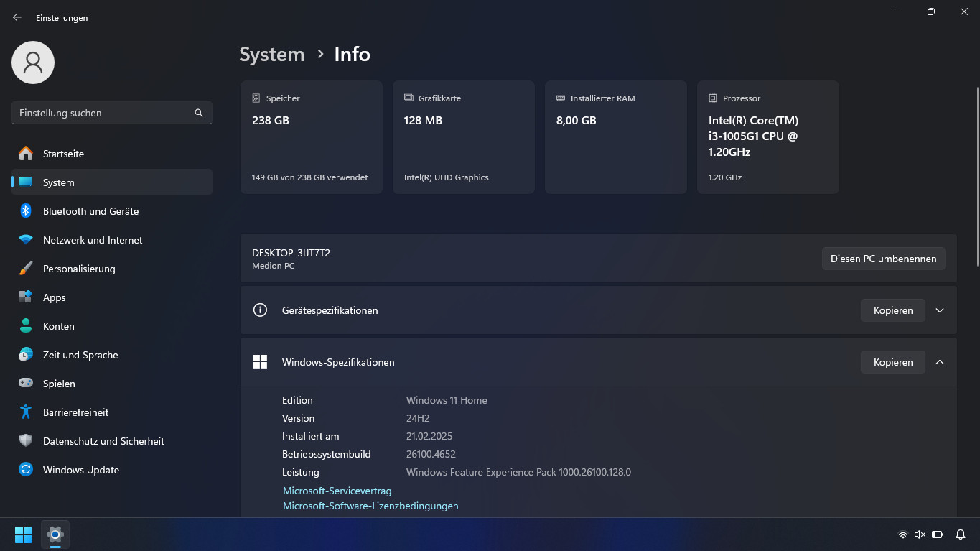This screenshot has width=980, height=551.
Task: Click the Prozessor chip icon
Action: click(713, 98)
